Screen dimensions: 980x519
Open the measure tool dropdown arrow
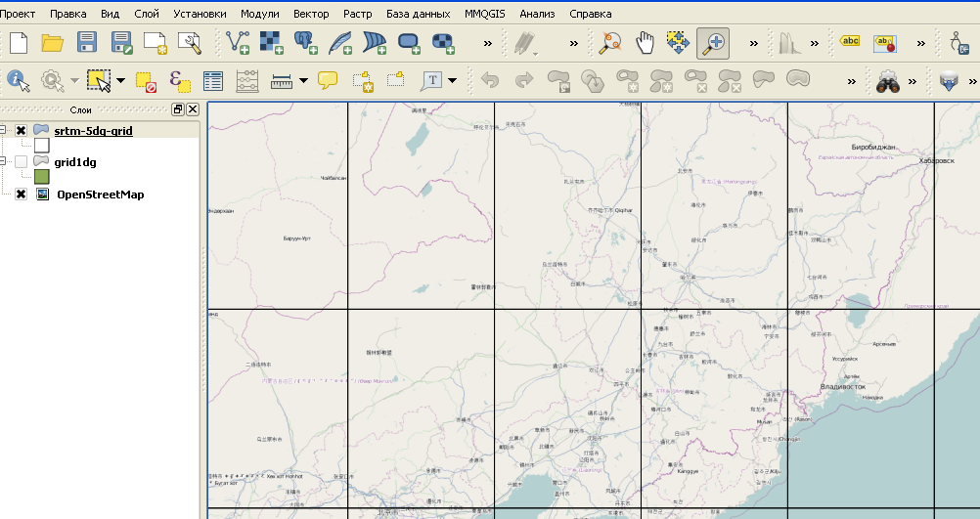(x=304, y=80)
